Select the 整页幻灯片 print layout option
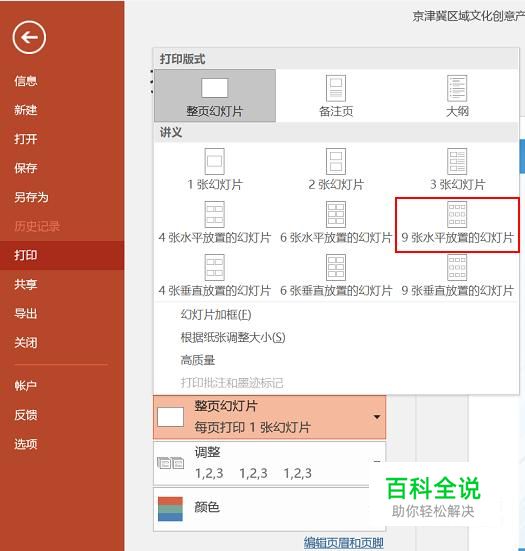 coord(215,96)
